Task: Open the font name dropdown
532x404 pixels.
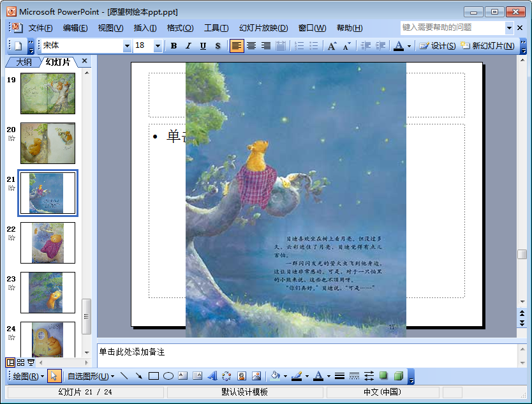Action: 127,45
